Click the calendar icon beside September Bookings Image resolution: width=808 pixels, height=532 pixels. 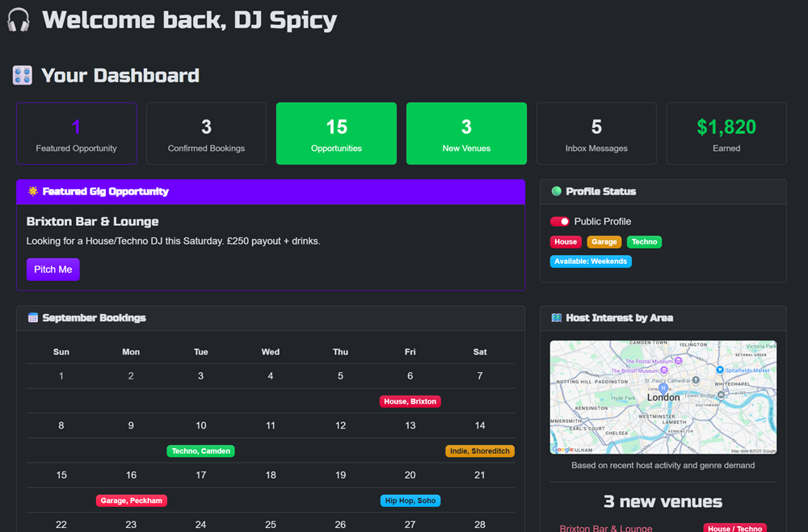click(32, 318)
